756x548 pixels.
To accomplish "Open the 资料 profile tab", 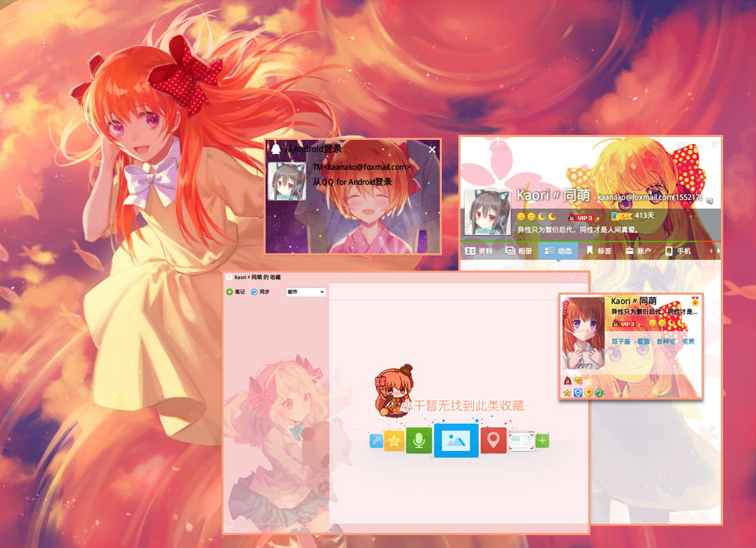I will pyautogui.click(x=479, y=250).
